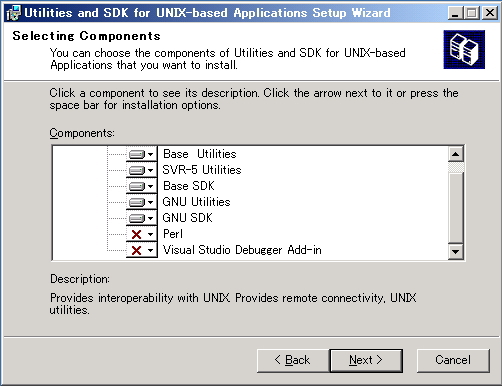Open install options arrow for GNU SDK
502x386 pixels.
click(x=151, y=218)
